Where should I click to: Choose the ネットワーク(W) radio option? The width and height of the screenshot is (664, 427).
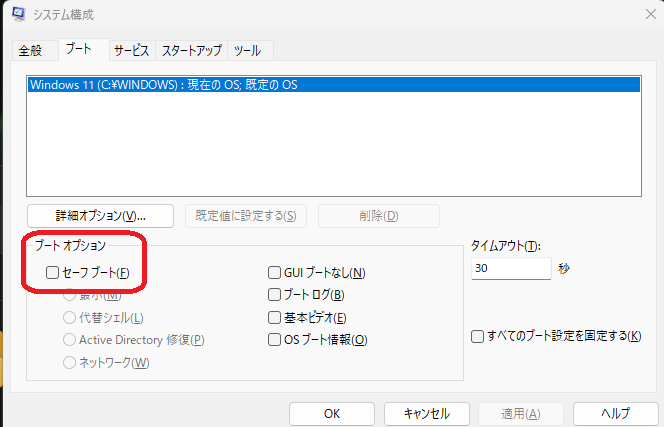tap(69, 363)
